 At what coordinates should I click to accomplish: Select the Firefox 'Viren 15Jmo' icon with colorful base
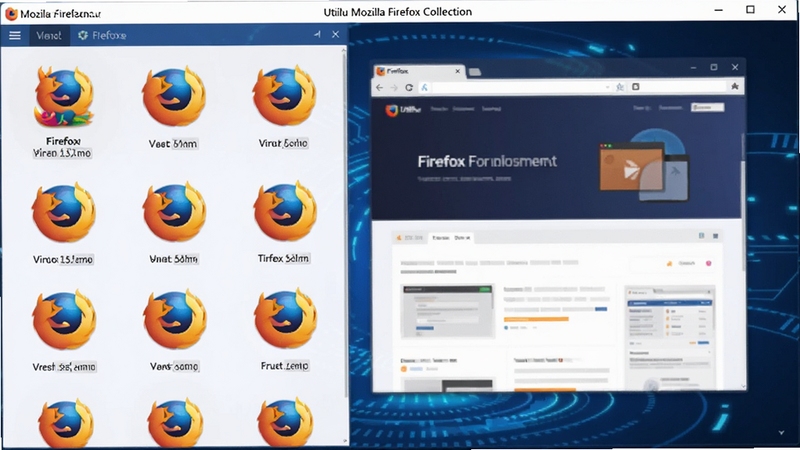[64, 96]
